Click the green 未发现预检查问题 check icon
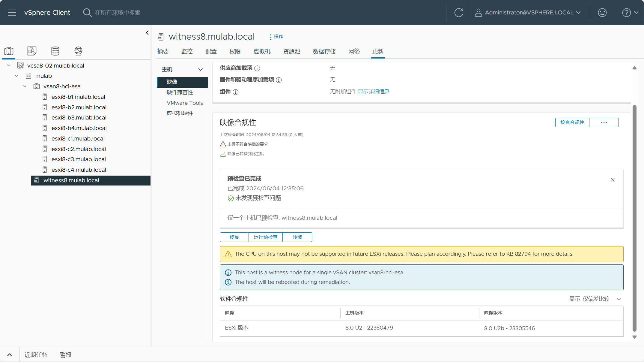This screenshot has height=362, width=644. pos(231,198)
